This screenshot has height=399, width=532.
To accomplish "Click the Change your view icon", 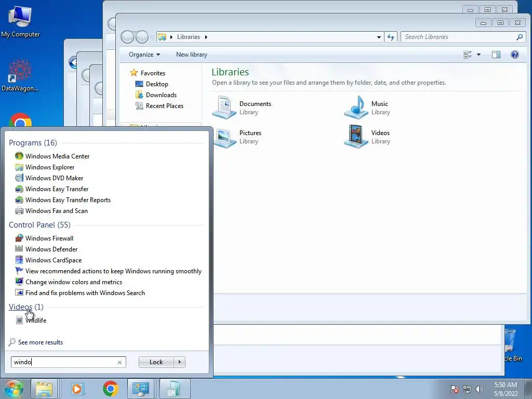I will [468, 54].
